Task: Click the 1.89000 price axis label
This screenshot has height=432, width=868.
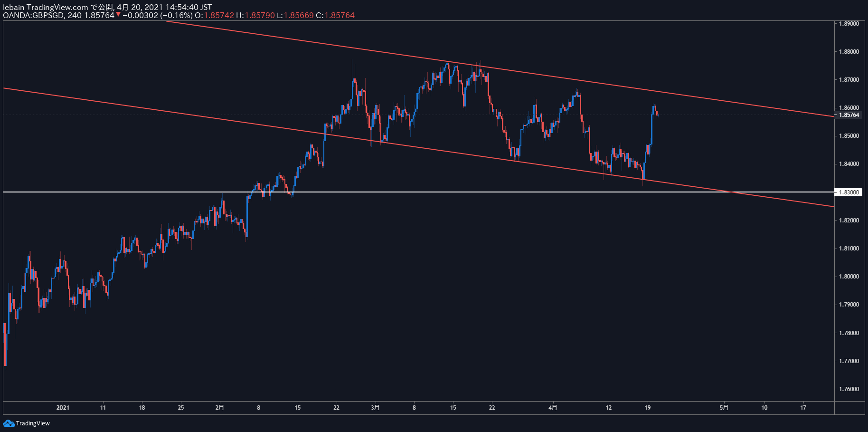Action: tap(849, 24)
